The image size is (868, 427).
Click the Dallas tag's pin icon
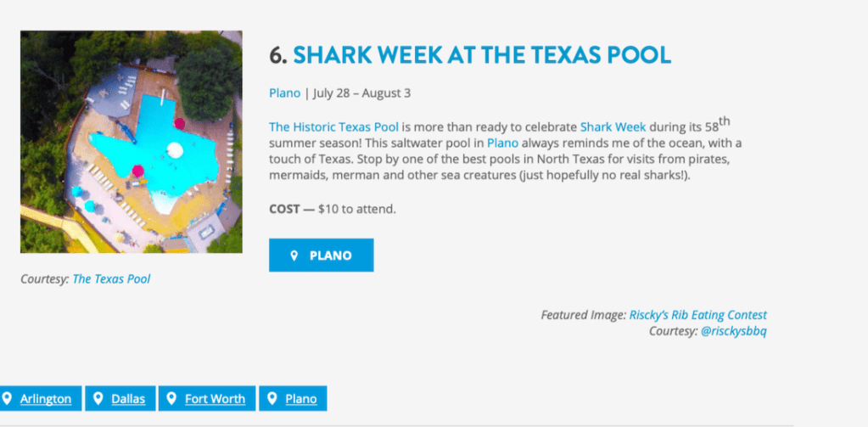(x=98, y=399)
